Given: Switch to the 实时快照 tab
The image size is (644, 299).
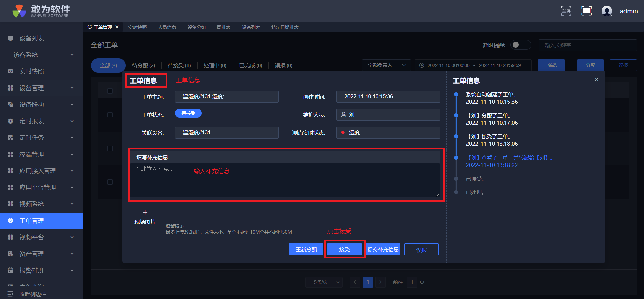Looking at the screenshot, I should (138, 27).
